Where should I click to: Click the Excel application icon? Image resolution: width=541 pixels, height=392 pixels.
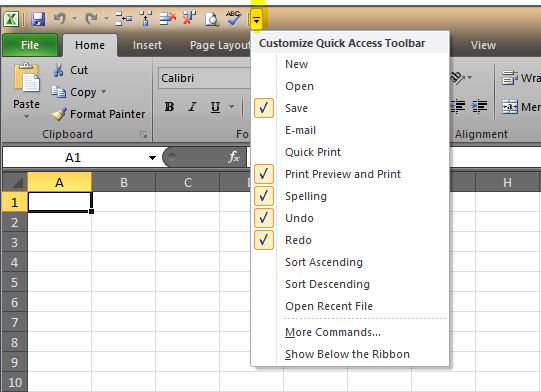[11, 19]
